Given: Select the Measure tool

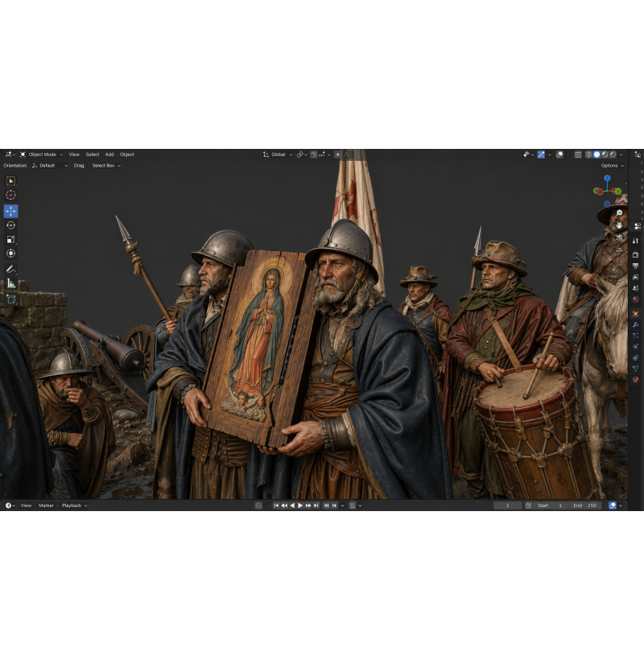Looking at the screenshot, I should (11, 283).
